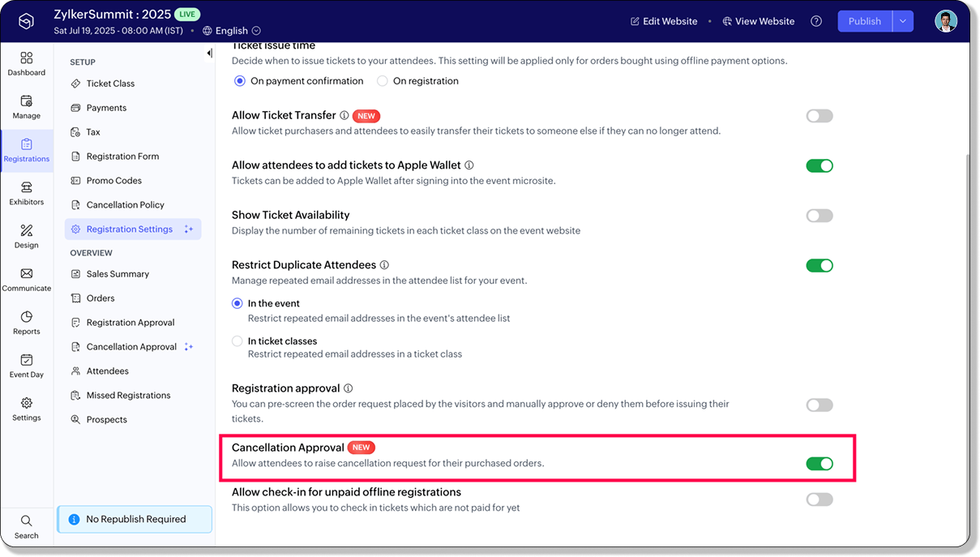The image size is (980, 557).
Task: Open Tax in the setup menu
Action: (86, 132)
